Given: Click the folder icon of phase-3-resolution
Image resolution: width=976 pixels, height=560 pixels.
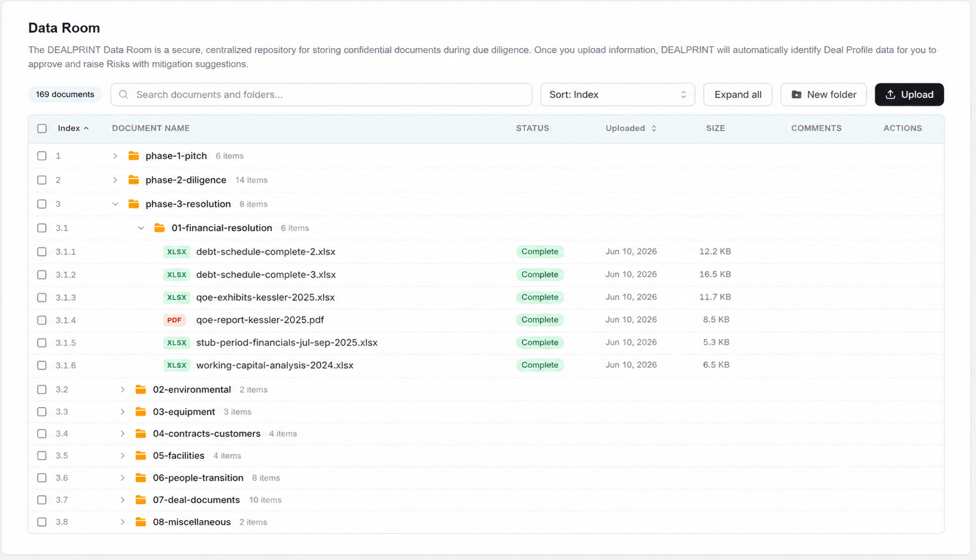Looking at the screenshot, I should [x=133, y=204].
